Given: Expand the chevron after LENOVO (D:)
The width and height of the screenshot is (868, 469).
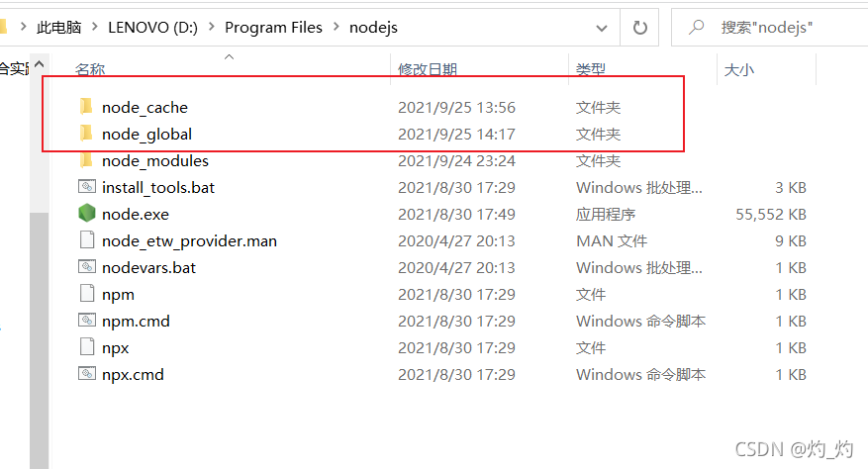Looking at the screenshot, I should point(212,26).
